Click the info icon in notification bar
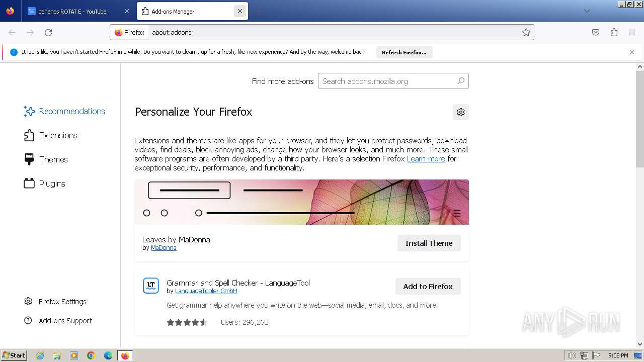The height and width of the screenshot is (362, 644). (x=14, y=52)
